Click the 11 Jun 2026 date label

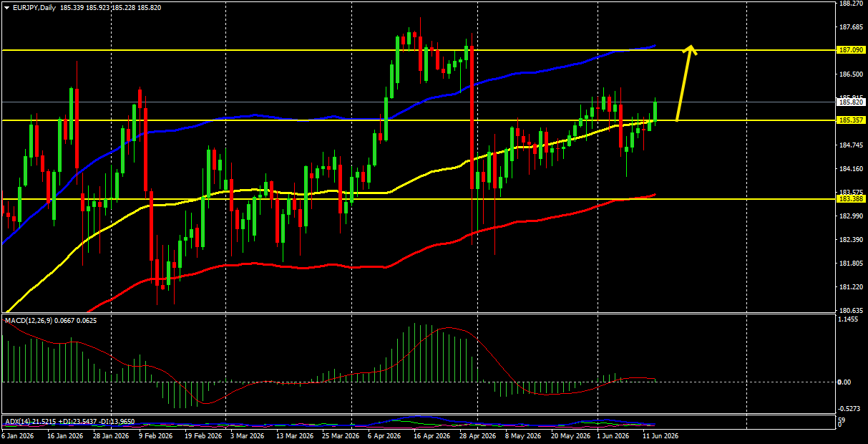(x=660, y=435)
